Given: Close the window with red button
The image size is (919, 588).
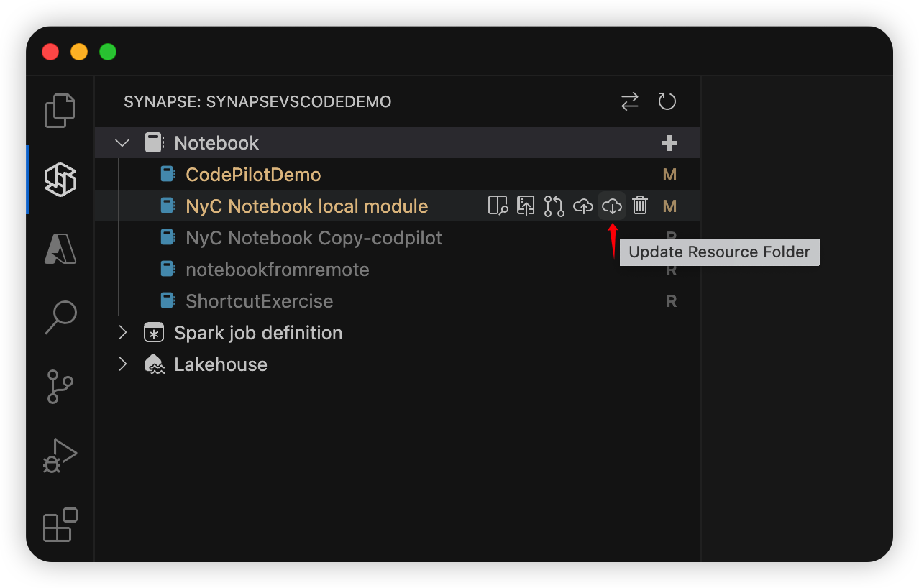Looking at the screenshot, I should pyautogui.click(x=50, y=52).
